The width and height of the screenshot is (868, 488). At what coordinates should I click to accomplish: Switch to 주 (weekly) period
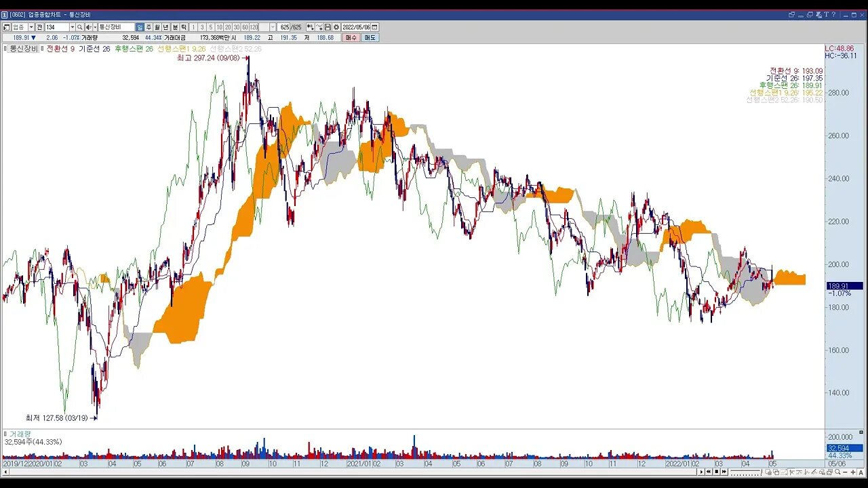point(149,27)
